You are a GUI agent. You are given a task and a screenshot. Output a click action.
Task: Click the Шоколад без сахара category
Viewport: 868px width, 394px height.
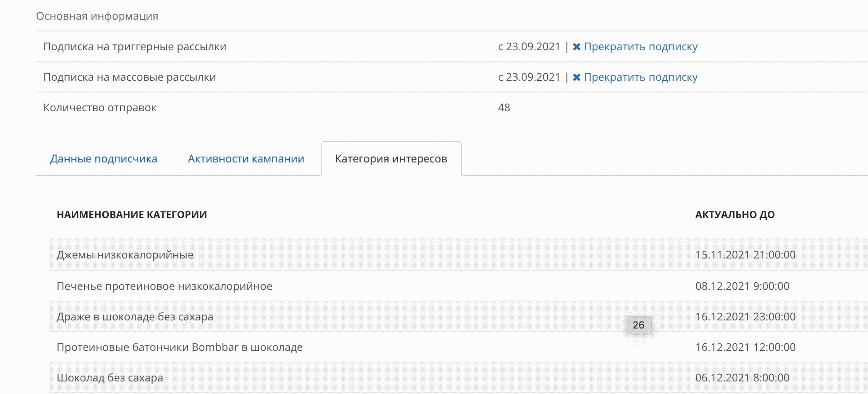[110, 378]
